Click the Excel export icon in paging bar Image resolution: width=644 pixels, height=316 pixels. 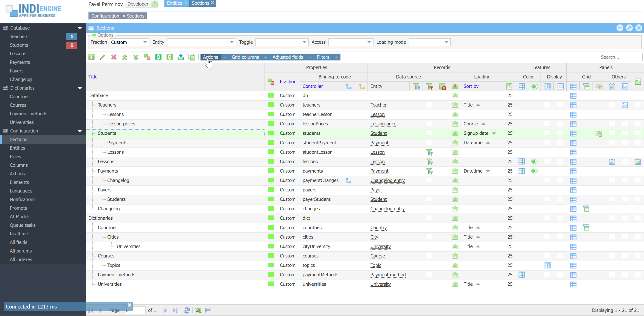click(x=198, y=310)
